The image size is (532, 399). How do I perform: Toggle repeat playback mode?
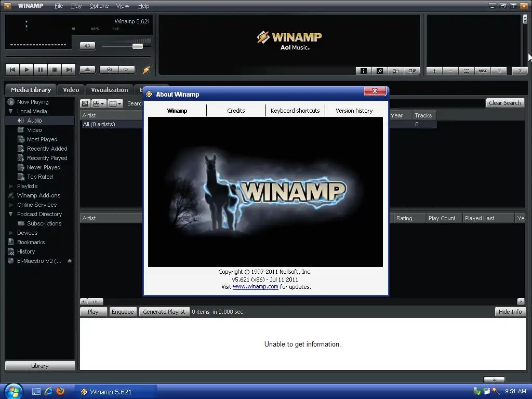coord(126,70)
